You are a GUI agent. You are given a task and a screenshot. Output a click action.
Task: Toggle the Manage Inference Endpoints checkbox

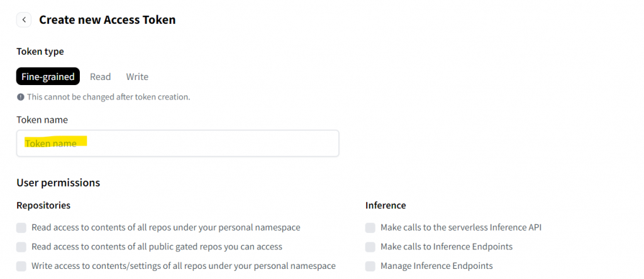370,266
